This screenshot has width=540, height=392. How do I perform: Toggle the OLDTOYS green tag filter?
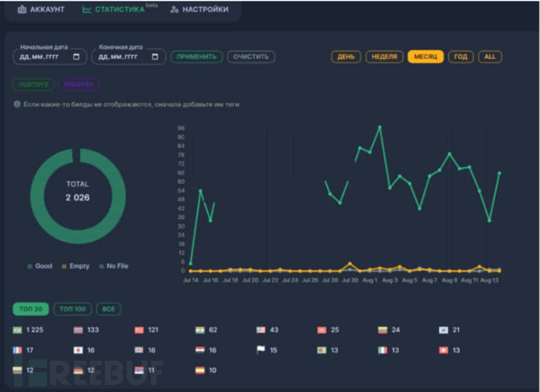[x=33, y=85]
